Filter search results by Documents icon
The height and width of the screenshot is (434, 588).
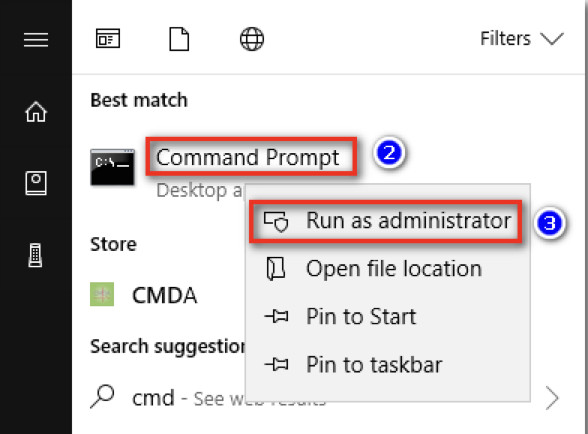pos(179,39)
